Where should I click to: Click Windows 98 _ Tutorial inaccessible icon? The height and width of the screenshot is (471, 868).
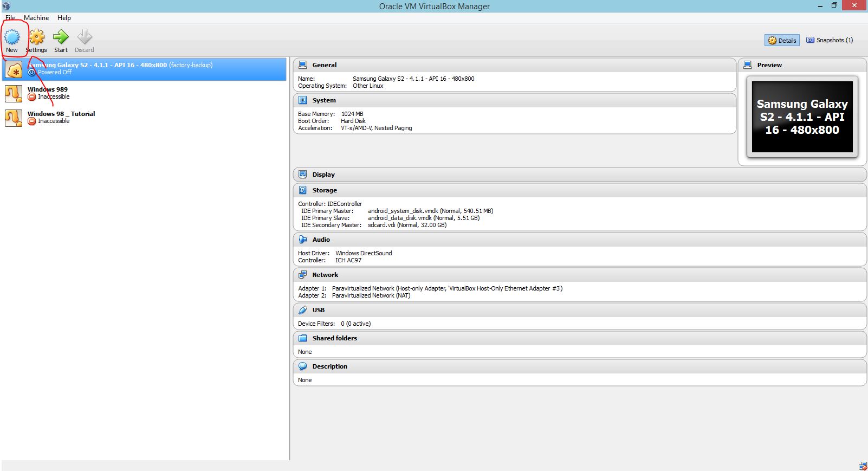coord(32,121)
